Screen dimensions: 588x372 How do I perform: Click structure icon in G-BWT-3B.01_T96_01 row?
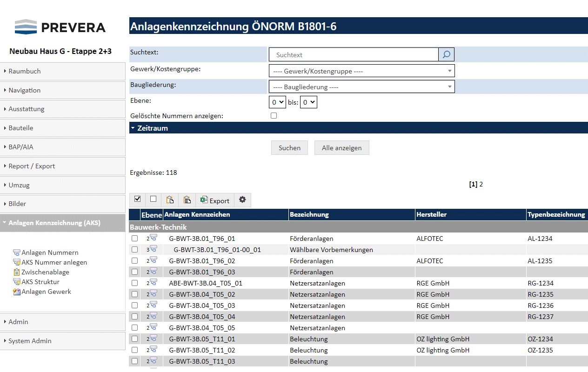pos(153,238)
